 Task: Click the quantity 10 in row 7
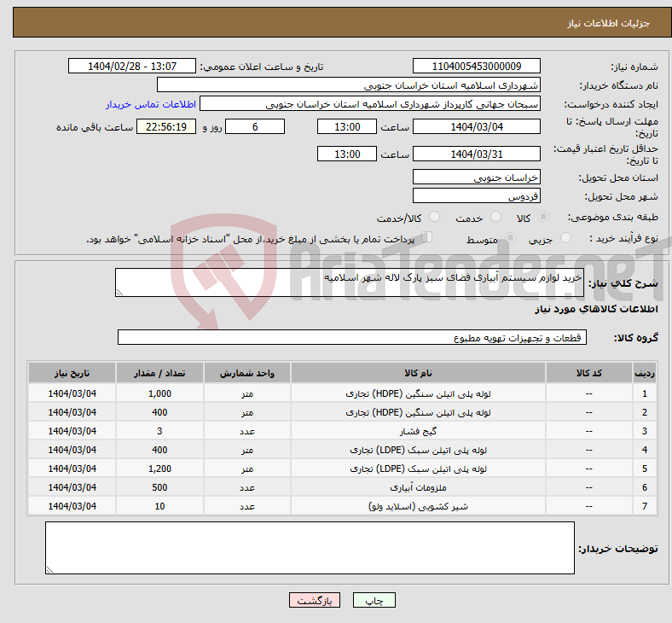[159, 506]
